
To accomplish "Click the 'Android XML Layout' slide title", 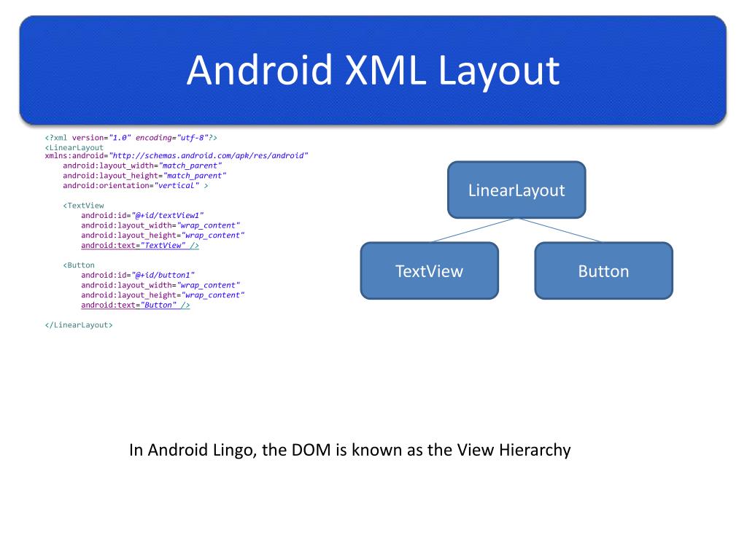I will click(373, 71).
